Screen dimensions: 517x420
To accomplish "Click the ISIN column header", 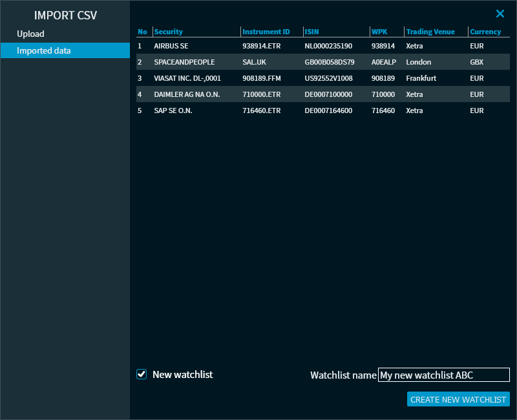I will coord(311,32).
